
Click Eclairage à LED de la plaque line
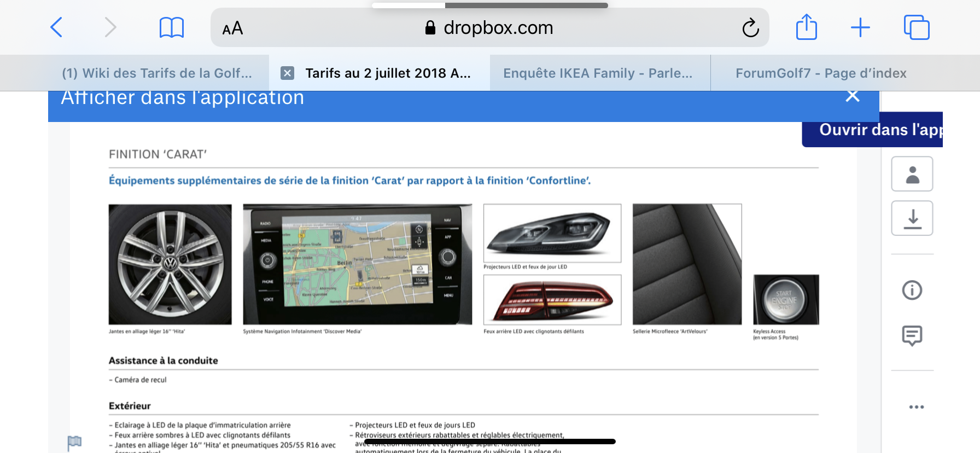200,425
